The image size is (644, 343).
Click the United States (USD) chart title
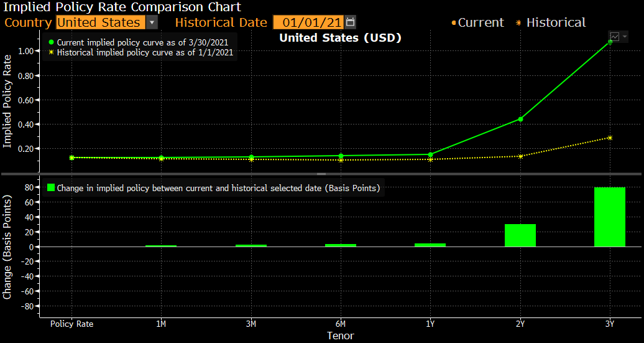pyautogui.click(x=340, y=38)
